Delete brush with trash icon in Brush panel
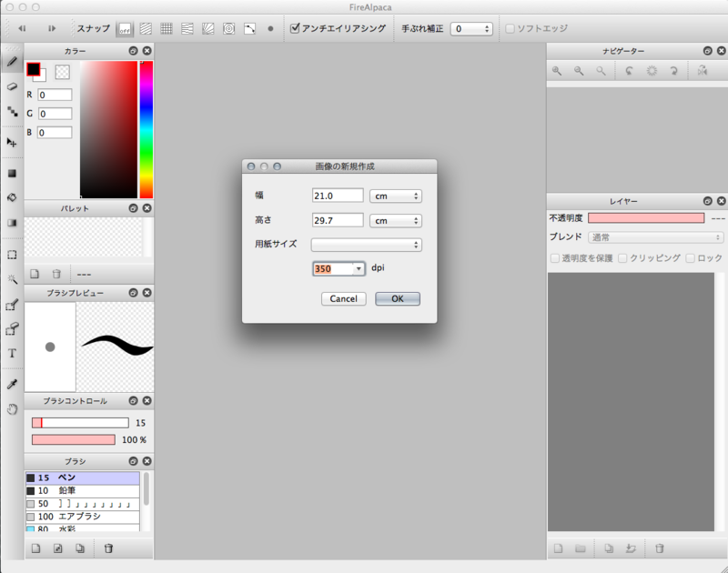 click(108, 548)
